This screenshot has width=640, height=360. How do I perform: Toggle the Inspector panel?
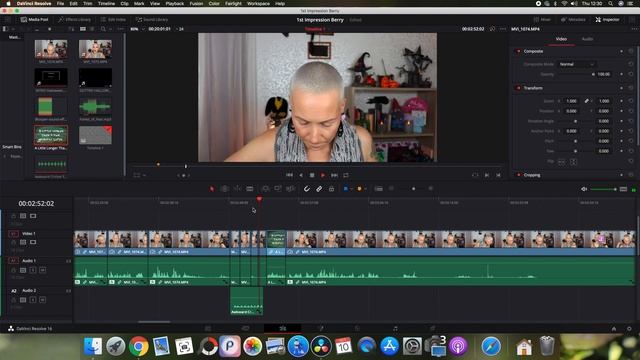coord(607,20)
